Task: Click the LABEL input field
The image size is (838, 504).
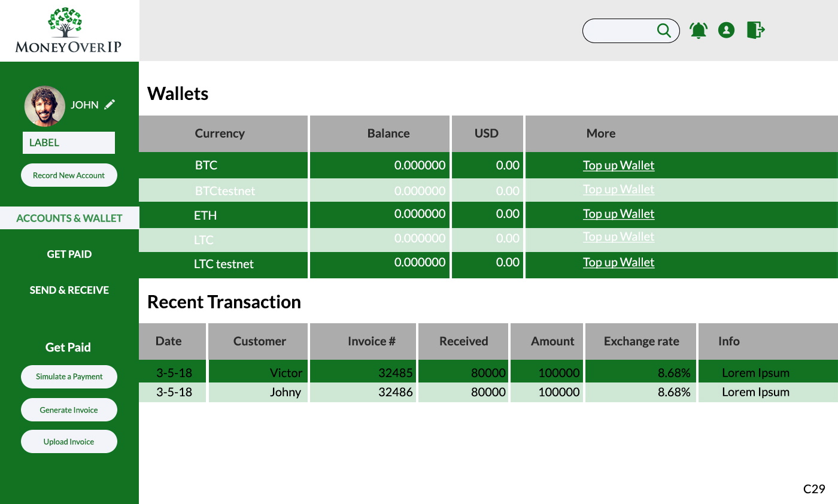Action: click(x=69, y=142)
